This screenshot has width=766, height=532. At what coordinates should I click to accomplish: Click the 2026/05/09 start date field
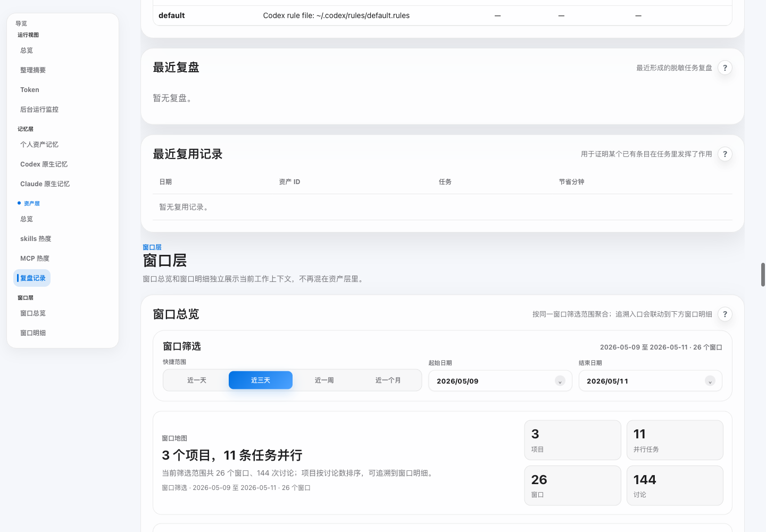point(500,381)
